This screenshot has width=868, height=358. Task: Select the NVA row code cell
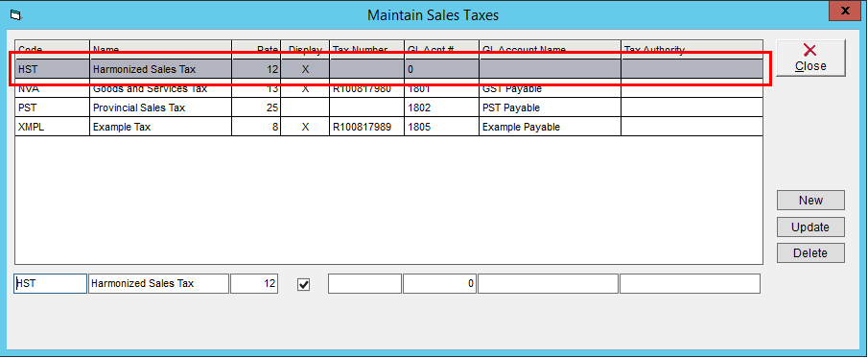[52, 88]
